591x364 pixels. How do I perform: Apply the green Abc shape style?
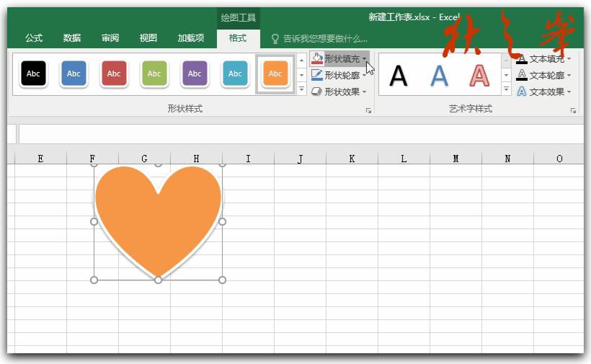(x=154, y=74)
